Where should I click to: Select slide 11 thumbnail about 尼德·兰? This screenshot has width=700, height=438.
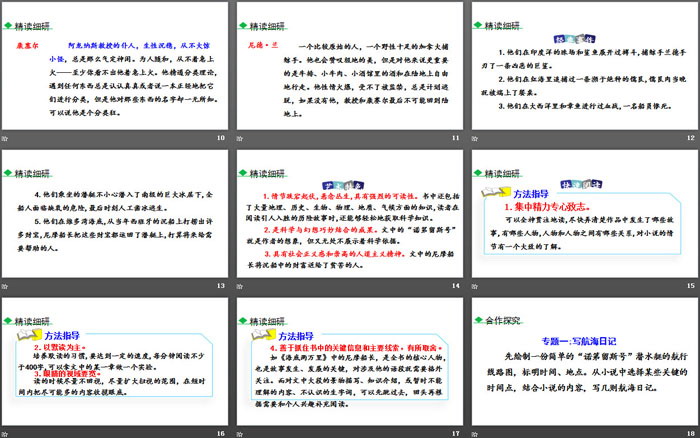(x=350, y=66)
